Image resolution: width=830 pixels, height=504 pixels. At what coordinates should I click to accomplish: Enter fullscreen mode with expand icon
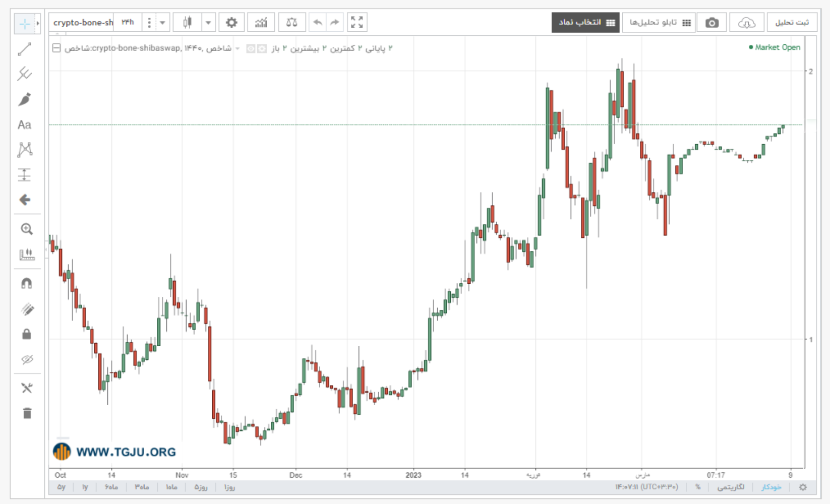coord(357,23)
